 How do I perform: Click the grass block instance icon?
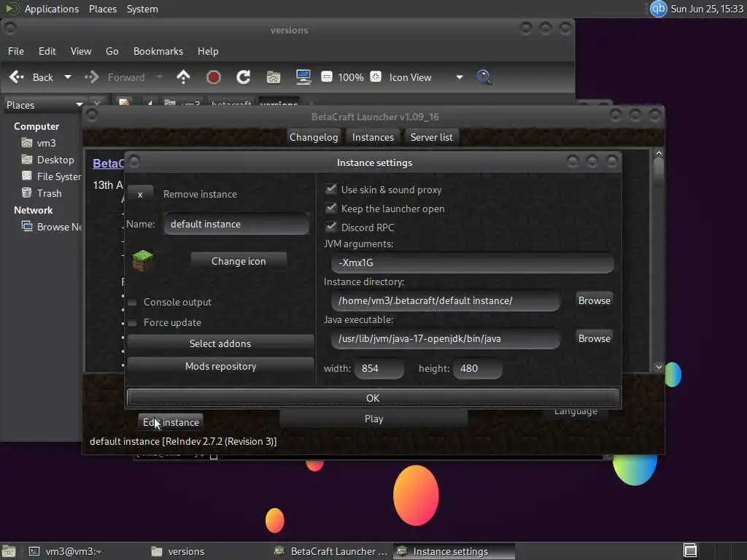[x=142, y=261]
